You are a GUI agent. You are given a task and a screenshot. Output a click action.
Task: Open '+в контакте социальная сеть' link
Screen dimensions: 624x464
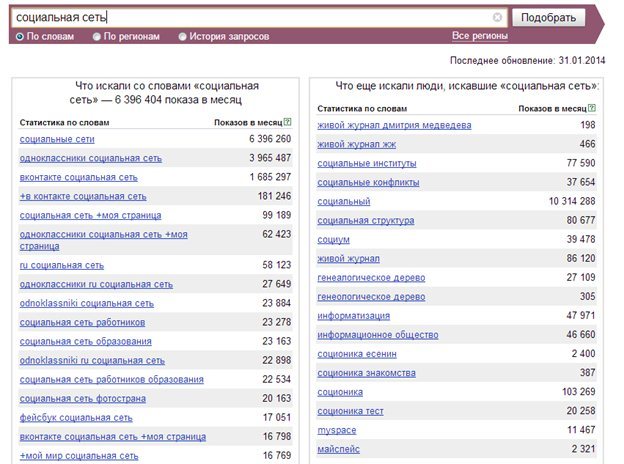click(x=83, y=197)
